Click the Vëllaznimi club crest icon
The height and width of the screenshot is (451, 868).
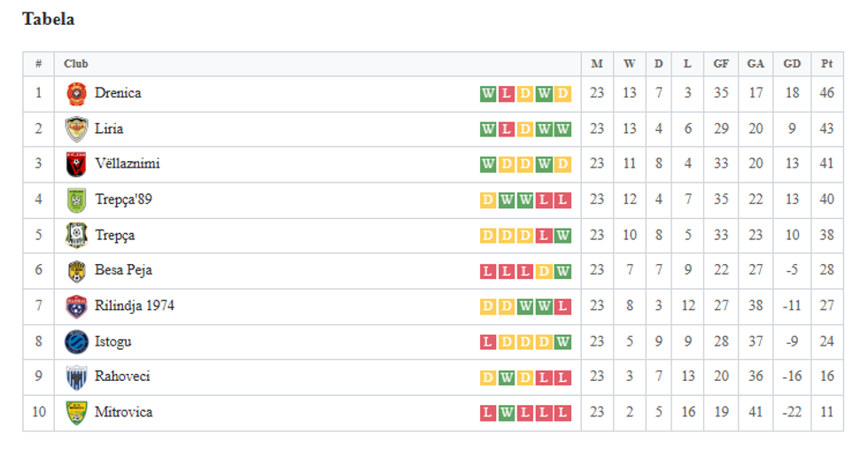pos(77,165)
